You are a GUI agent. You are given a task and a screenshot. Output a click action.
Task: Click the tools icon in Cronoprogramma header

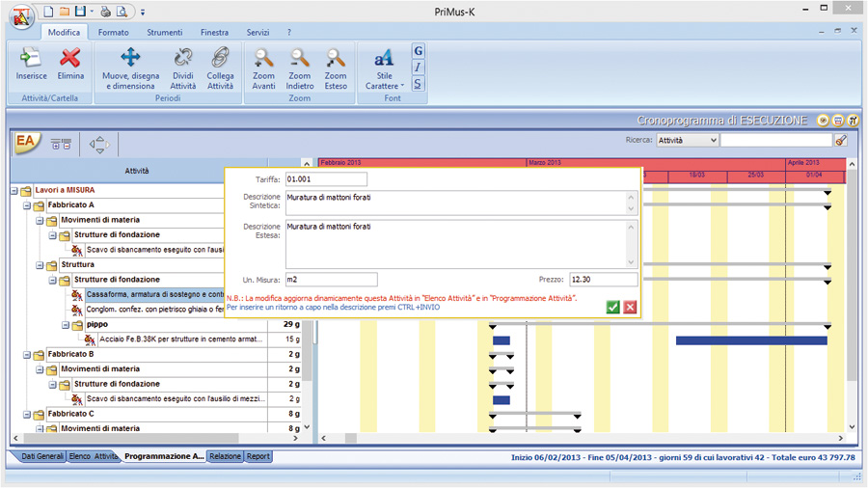(854, 120)
